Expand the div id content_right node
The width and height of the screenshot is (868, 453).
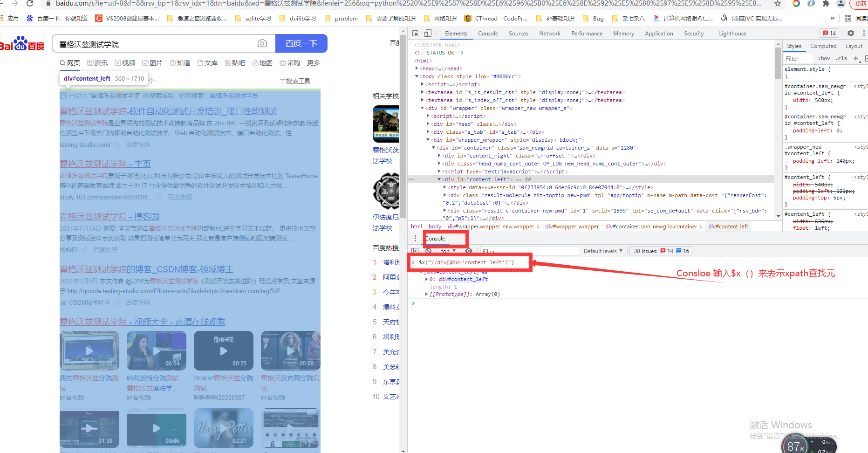coord(439,156)
